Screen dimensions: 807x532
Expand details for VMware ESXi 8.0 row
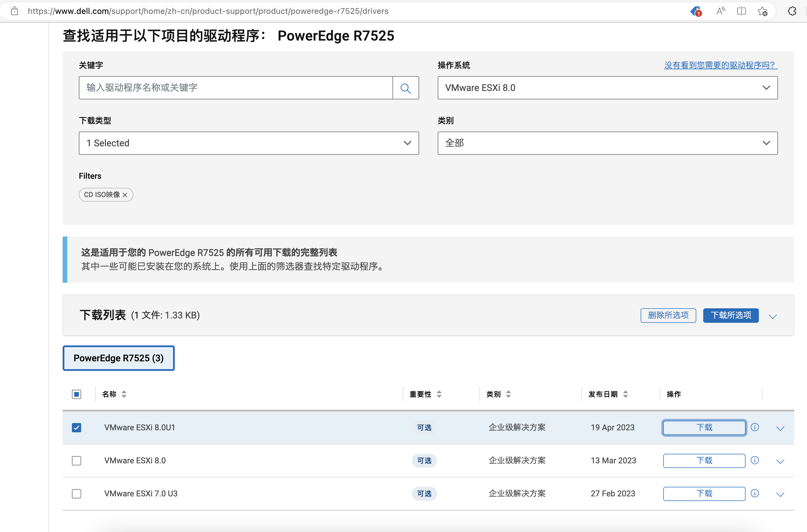[780, 461]
